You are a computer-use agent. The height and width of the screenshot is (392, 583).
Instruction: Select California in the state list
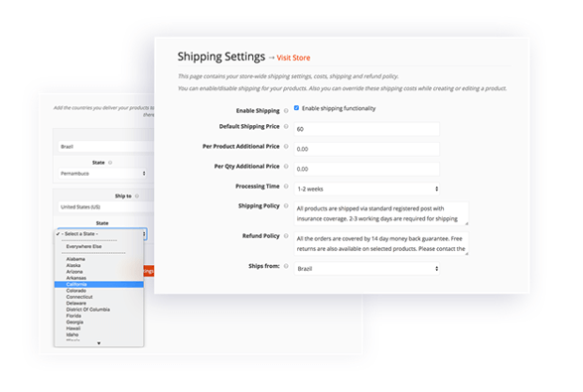99,284
